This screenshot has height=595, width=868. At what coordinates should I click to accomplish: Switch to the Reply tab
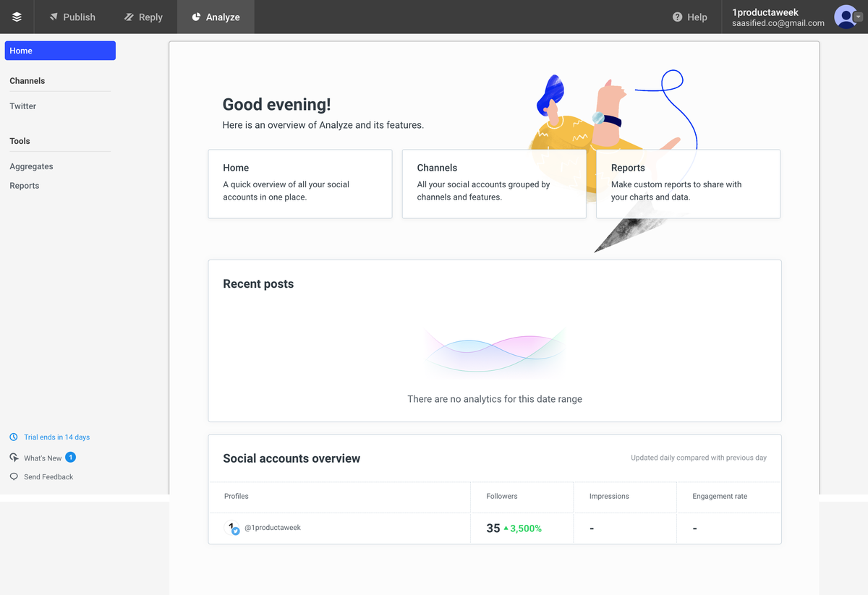point(143,17)
